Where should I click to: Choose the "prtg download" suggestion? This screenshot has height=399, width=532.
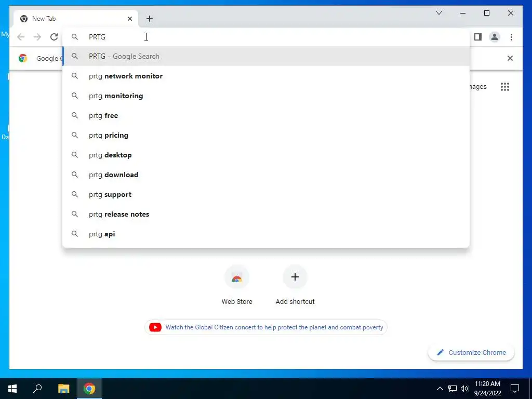point(267,175)
